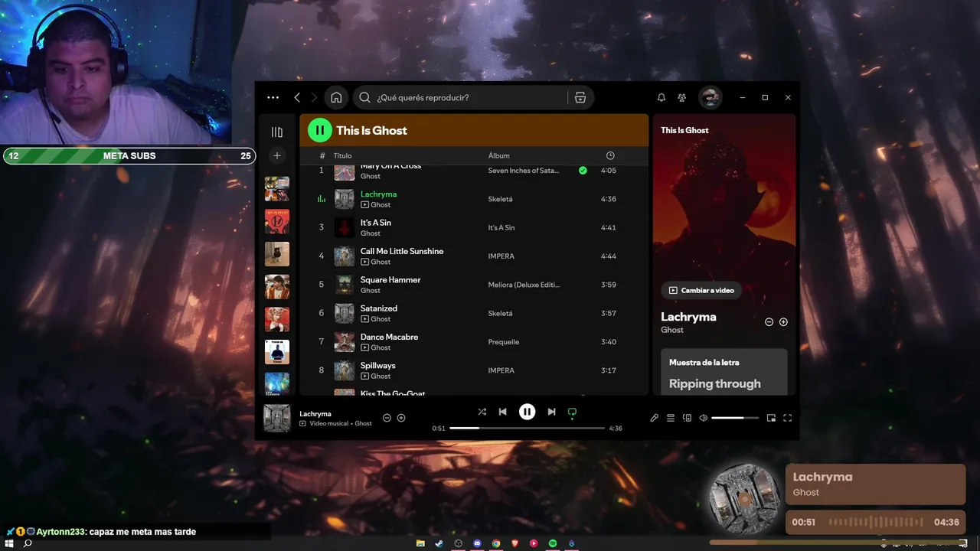Open Windows Start button
This screenshot has height=551, width=980.
coord(9,543)
